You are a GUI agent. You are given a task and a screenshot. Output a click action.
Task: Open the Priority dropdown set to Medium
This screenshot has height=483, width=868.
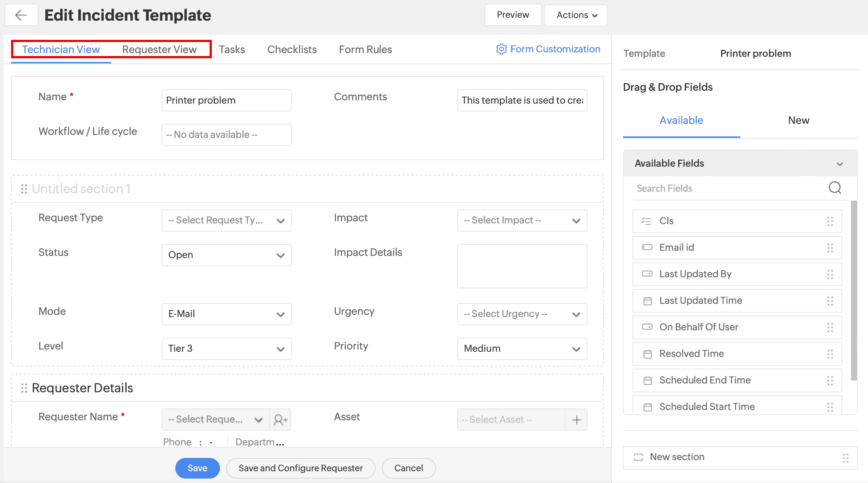tap(522, 349)
